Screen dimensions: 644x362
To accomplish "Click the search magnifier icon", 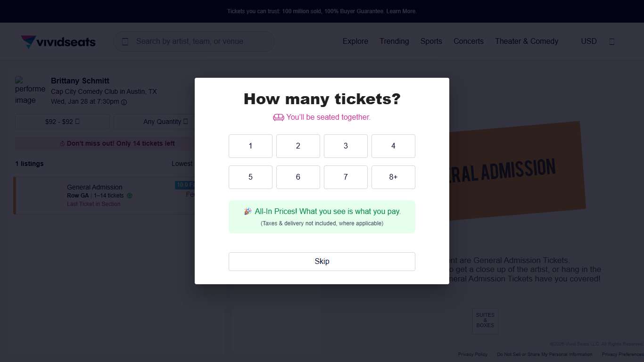I will click(x=125, y=41).
